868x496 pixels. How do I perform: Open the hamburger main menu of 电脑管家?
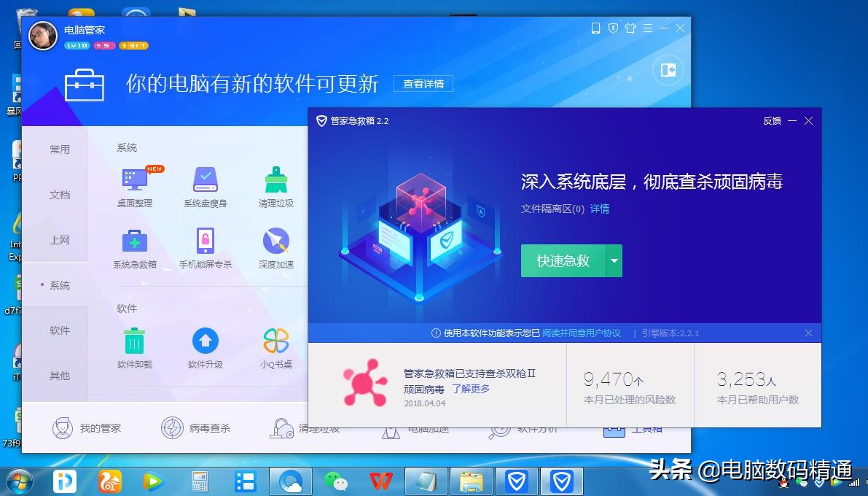point(649,28)
